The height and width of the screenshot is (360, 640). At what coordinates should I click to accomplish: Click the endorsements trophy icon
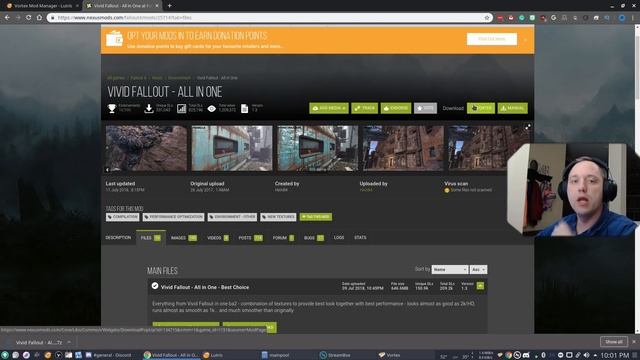click(x=111, y=108)
